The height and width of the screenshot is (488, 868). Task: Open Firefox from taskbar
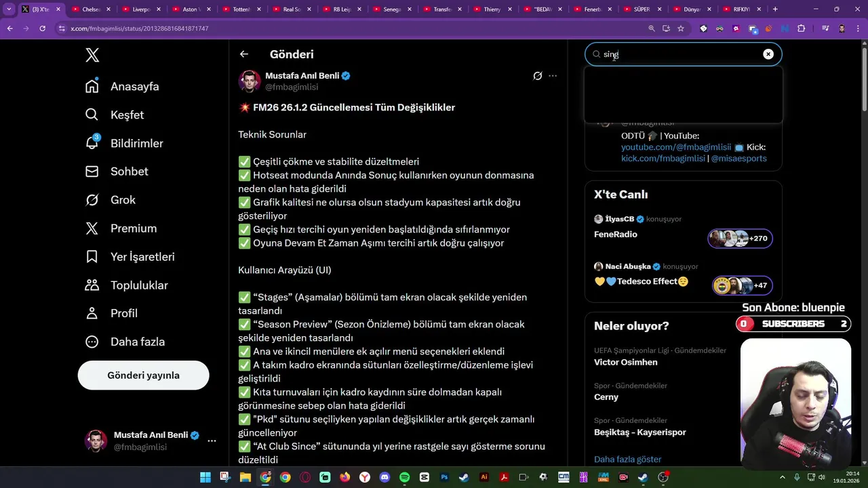click(x=344, y=477)
